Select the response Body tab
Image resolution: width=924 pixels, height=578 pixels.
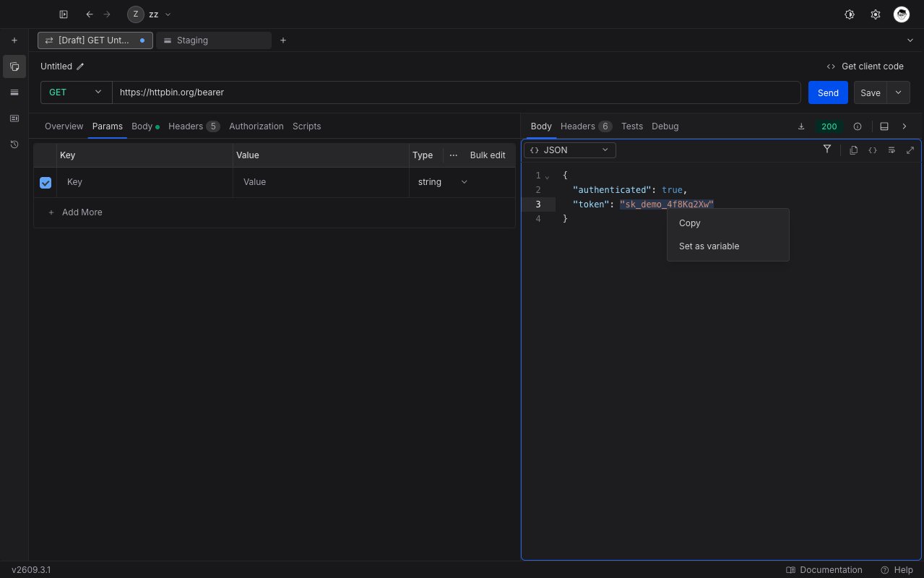coord(541,126)
